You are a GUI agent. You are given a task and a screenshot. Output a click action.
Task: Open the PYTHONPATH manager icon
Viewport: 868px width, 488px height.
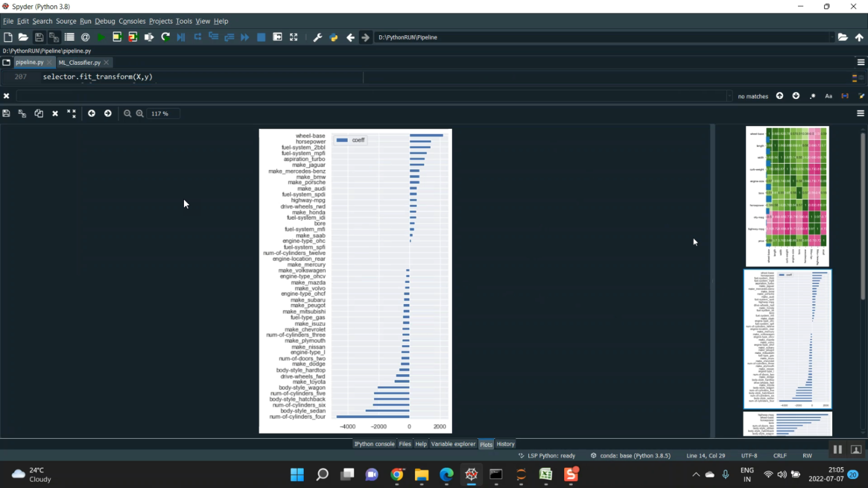333,37
